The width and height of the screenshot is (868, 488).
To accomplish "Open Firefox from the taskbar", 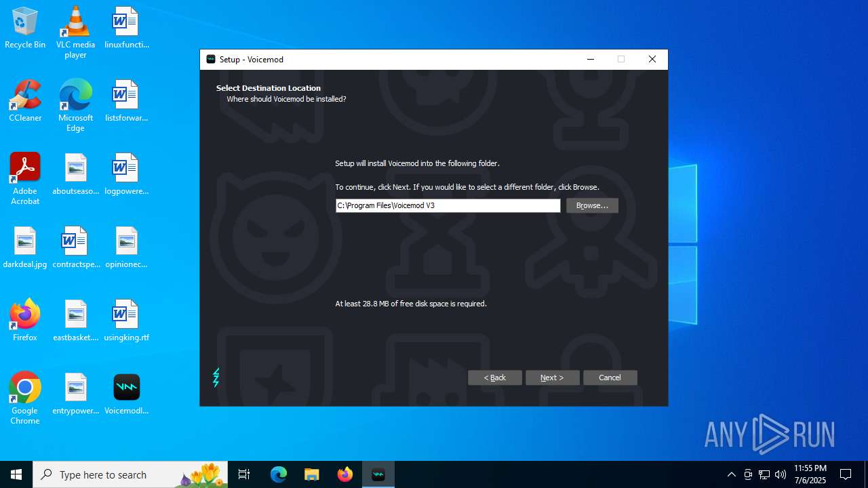I will coord(345,474).
